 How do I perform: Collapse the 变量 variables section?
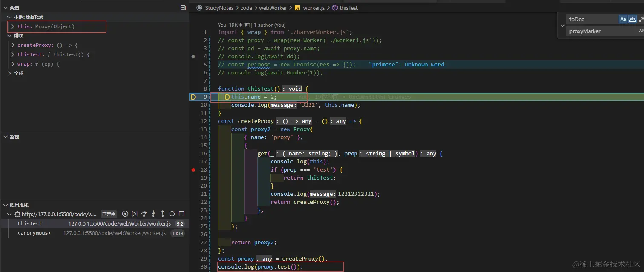point(6,8)
